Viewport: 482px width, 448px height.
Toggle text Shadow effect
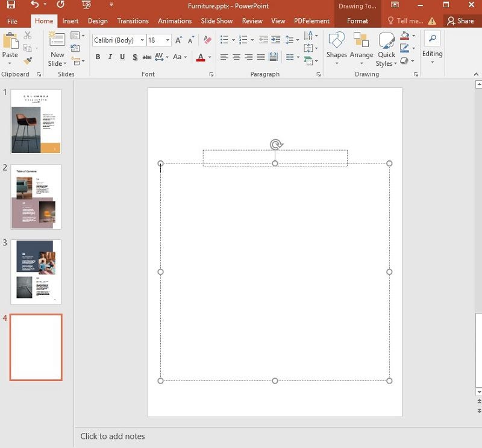[x=134, y=57]
